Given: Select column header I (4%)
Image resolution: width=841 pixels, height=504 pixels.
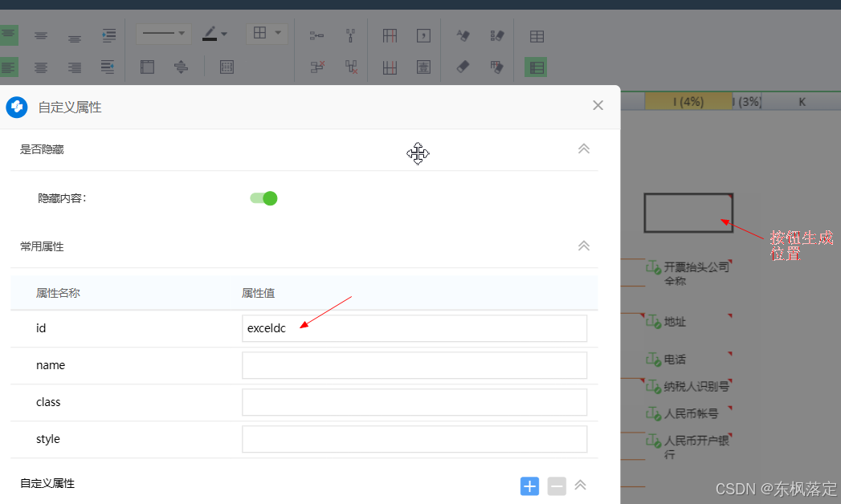Looking at the screenshot, I should click(x=688, y=101).
